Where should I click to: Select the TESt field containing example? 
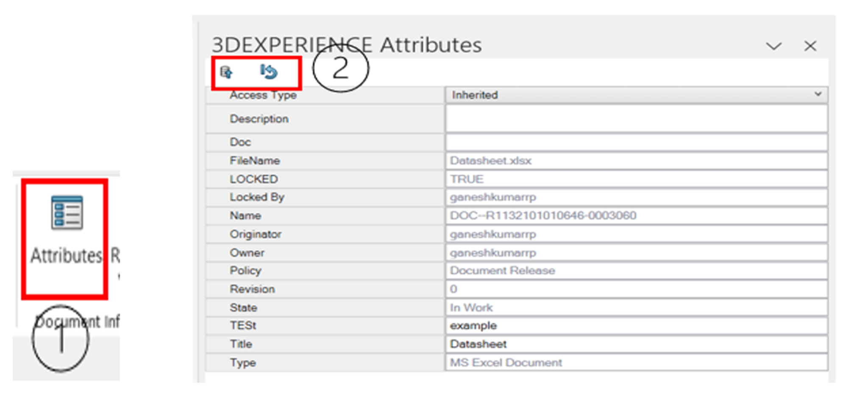coord(636,326)
